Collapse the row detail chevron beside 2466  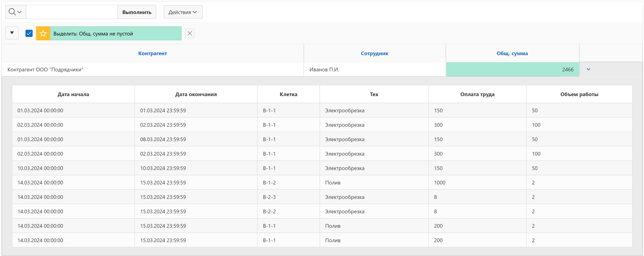click(588, 69)
